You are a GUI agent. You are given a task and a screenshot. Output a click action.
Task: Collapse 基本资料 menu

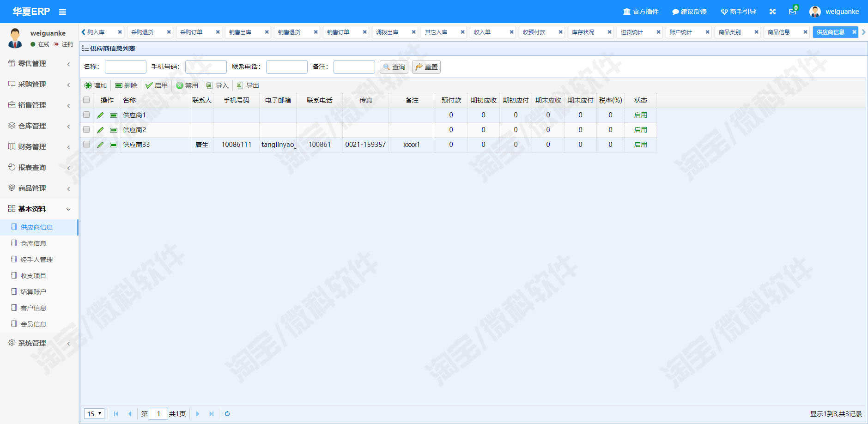pyautogui.click(x=39, y=209)
